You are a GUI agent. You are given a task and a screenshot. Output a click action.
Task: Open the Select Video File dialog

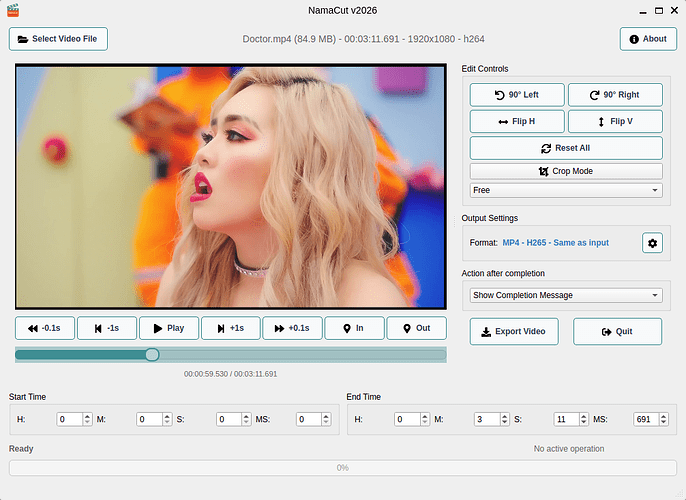pos(58,39)
